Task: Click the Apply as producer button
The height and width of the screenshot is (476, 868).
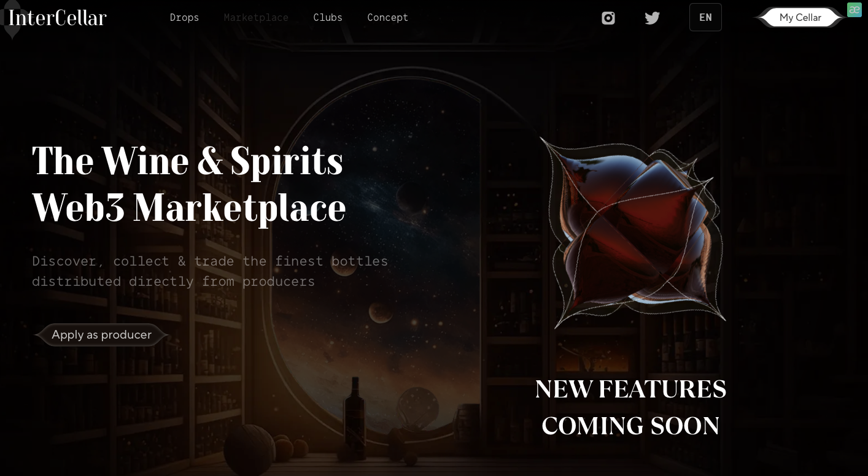Action: (x=101, y=335)
